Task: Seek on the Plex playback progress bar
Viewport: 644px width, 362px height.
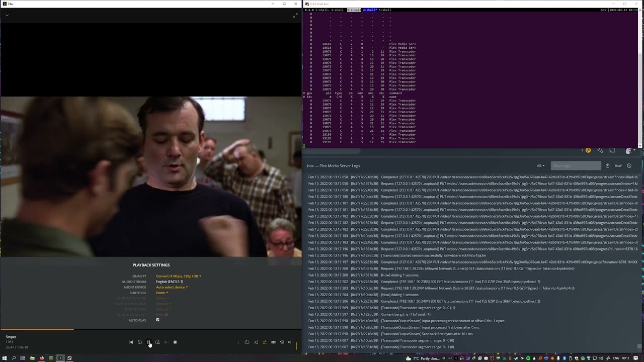Action: [x=151, y=330]
